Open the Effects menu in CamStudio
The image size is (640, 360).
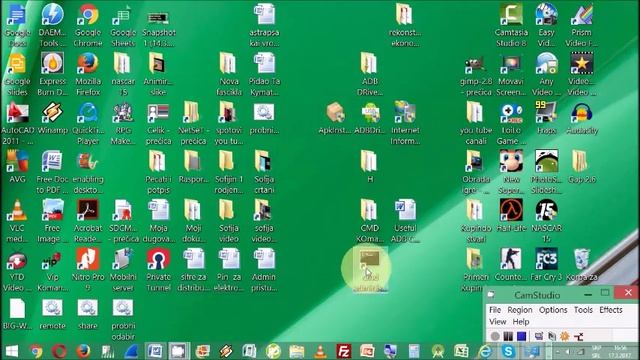pyautogui.click(x=611, y=310)
